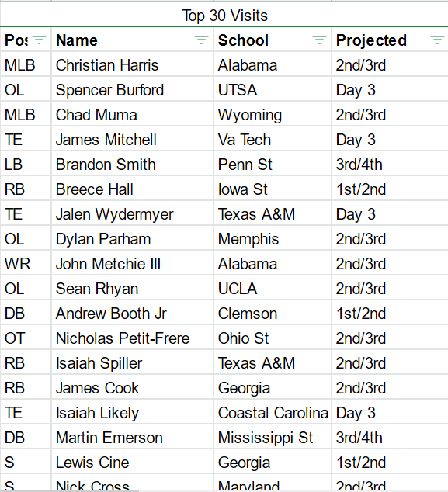
Task: Select the Top 30 Visits title cell
Action: click(224, 15)
